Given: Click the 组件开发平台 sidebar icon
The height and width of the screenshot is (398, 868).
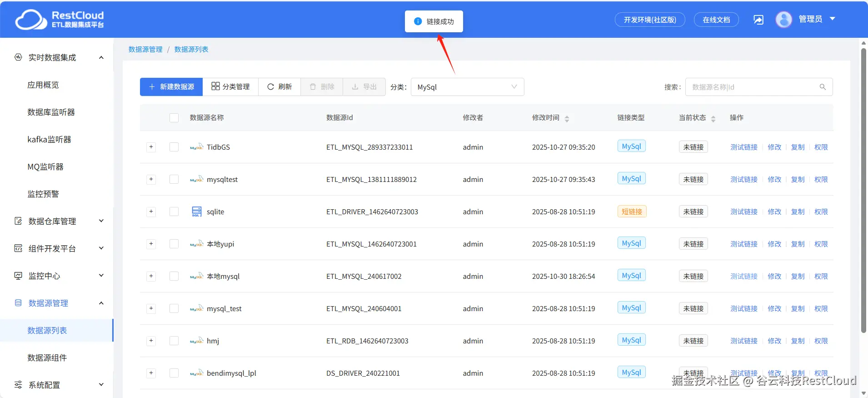Looking at the screenshot, I should [18, 248].
